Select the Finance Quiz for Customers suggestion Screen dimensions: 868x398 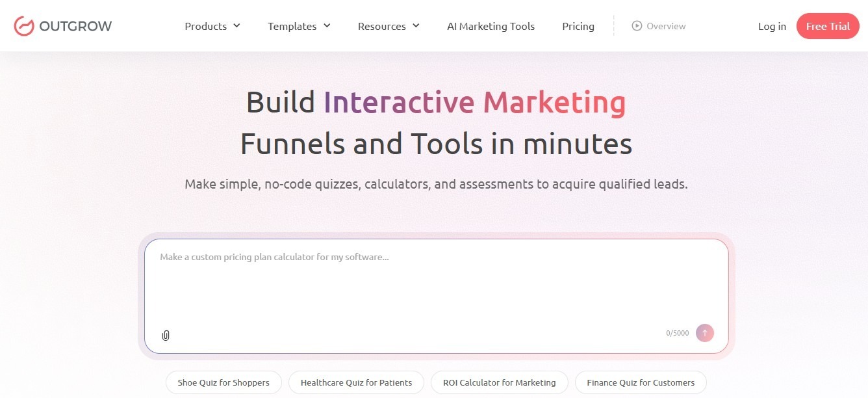(x=640, y=382)
